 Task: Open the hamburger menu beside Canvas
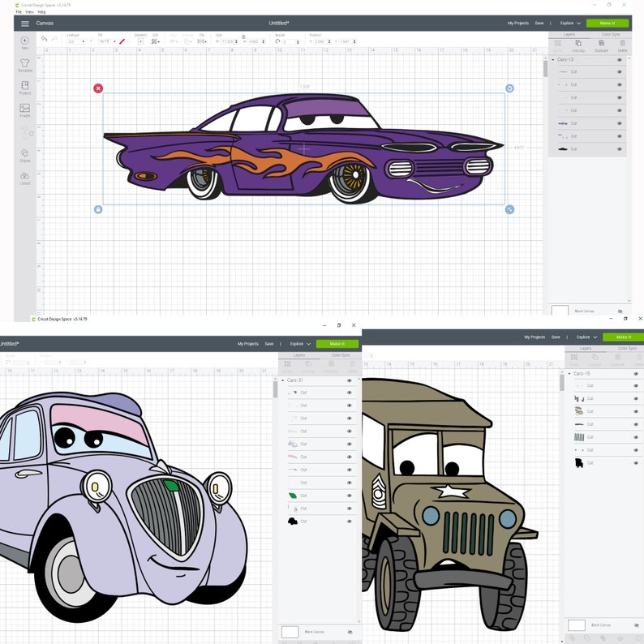coord(25,24)
